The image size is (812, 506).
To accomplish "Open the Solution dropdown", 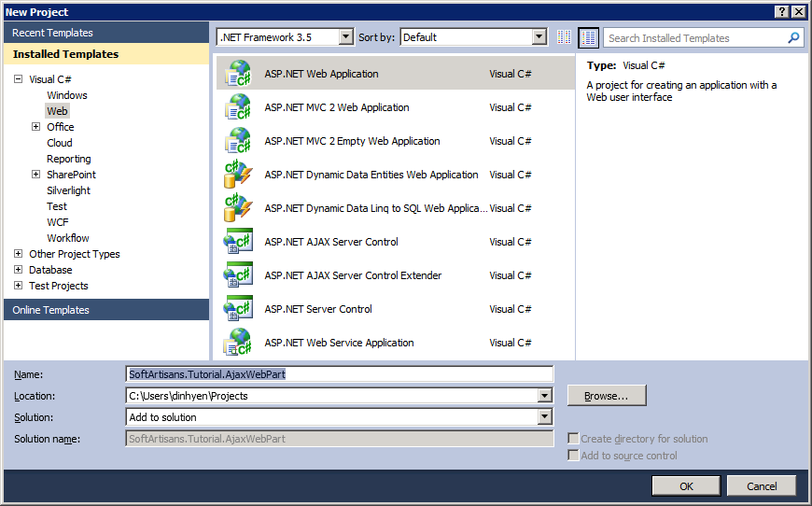I will [544, 417].
